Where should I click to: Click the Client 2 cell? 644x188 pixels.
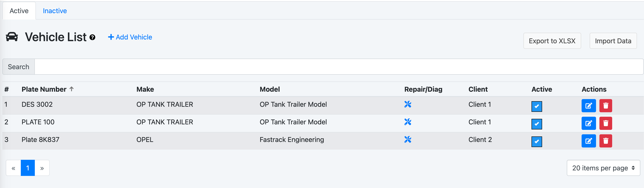pos(480,139)
